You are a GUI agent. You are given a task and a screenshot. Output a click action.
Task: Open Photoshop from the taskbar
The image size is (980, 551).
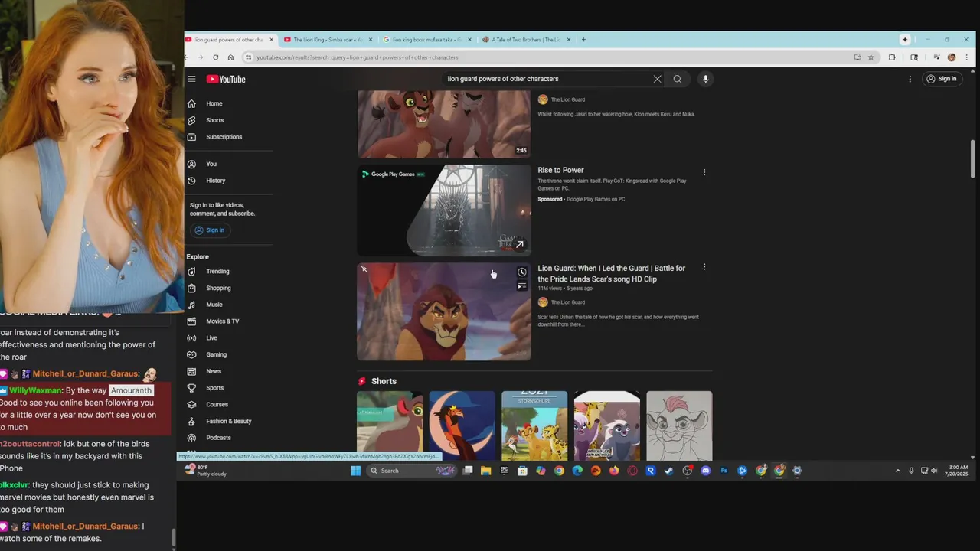pyautogui.click(x=724, y=471)
